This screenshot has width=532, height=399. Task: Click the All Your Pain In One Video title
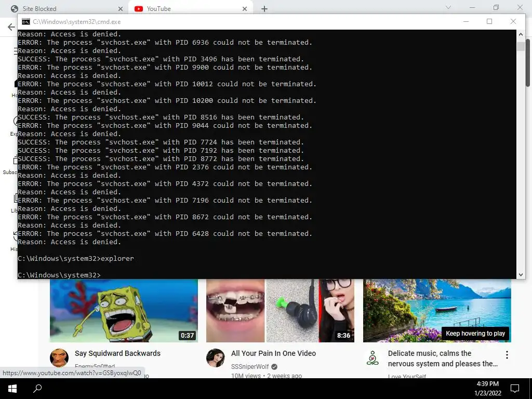pos(273,353)
